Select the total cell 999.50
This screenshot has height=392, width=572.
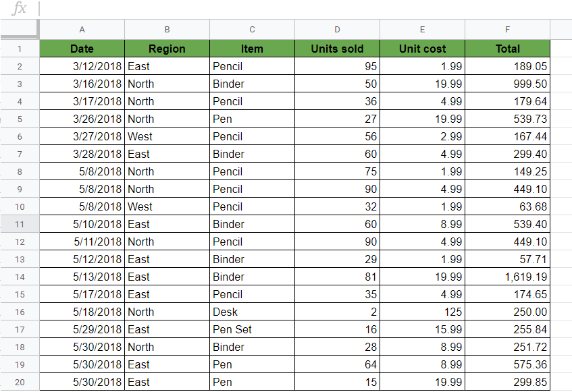507,84
